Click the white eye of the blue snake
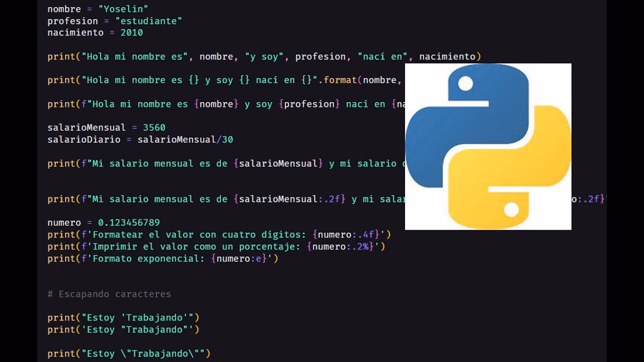The image size is (644, 362). click(464, 83)
